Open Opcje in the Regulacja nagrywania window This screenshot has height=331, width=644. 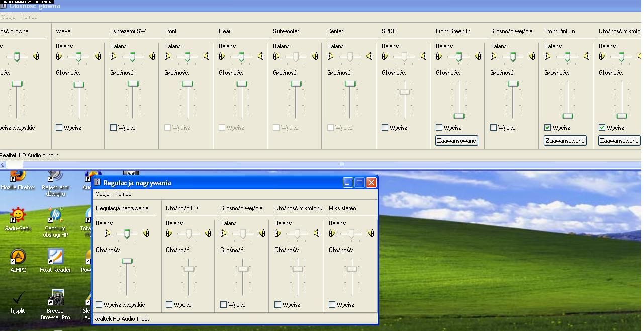click(102, 194)
